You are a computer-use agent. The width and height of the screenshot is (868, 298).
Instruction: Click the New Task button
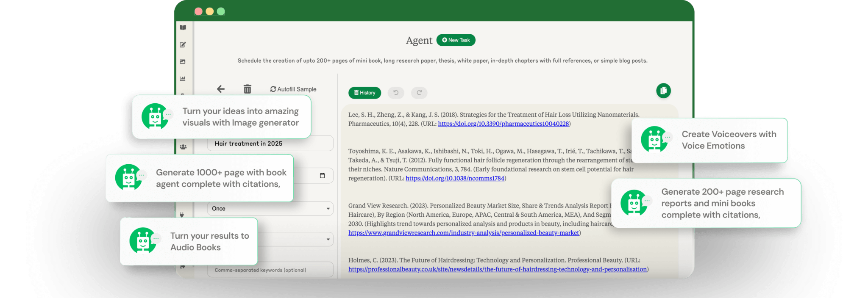(456, 40)
